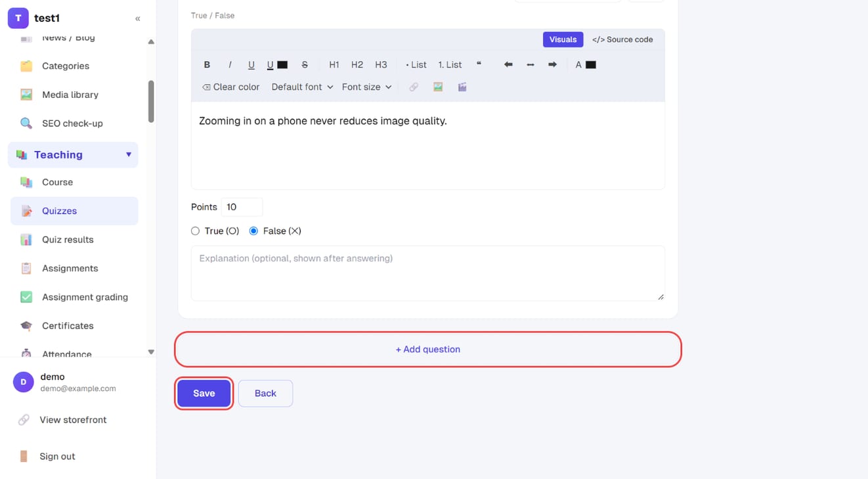
Task: Click the Back button
Action: (x=265, y=393)
